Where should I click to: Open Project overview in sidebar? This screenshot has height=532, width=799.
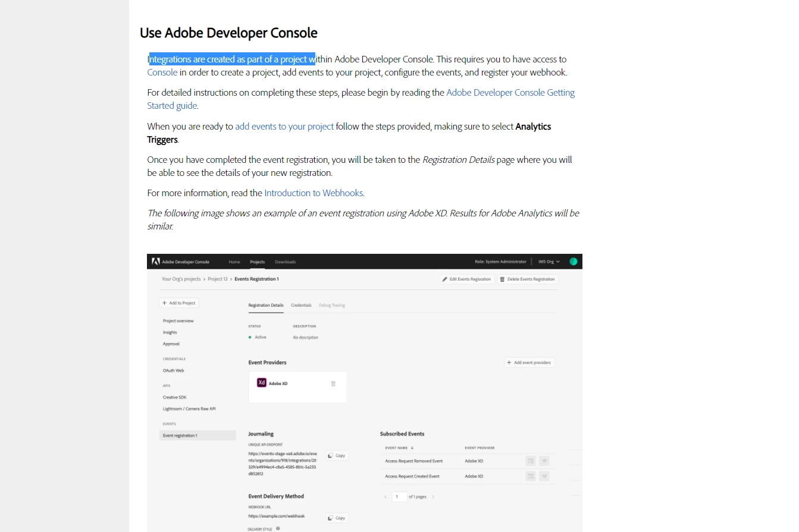tap(178, 321)
